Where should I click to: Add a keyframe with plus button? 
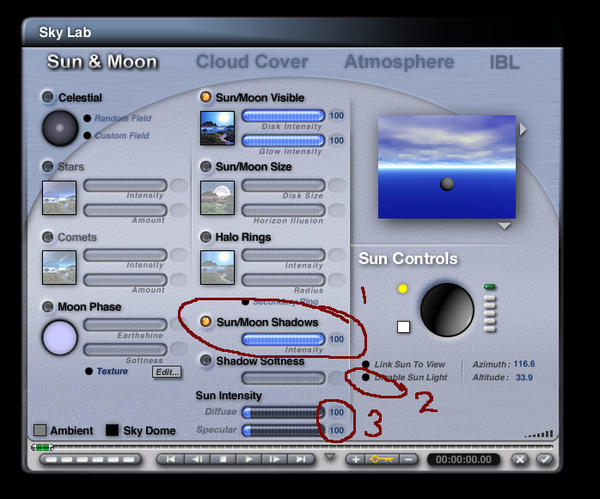coord(355,459)
